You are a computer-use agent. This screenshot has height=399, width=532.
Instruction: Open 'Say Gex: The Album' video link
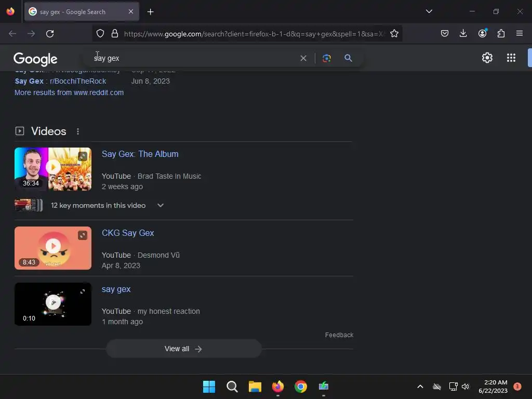point(140,154)
